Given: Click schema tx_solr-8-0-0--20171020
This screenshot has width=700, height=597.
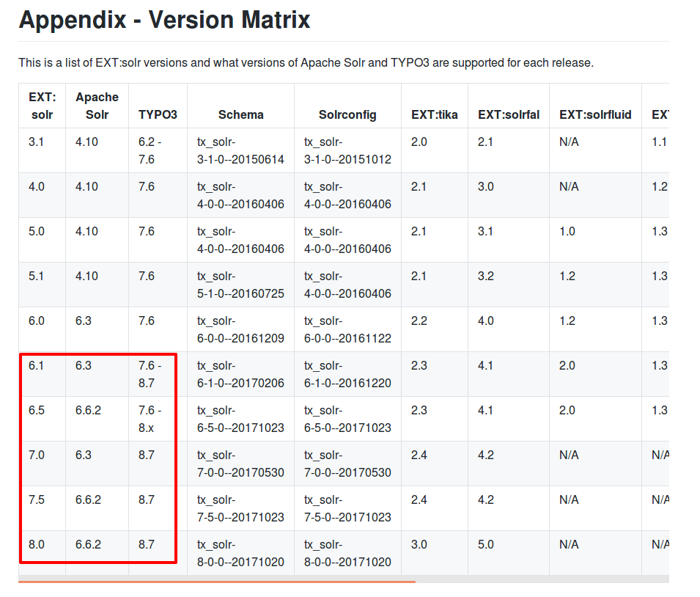Looking at the screenshot, I should (240, 553).
